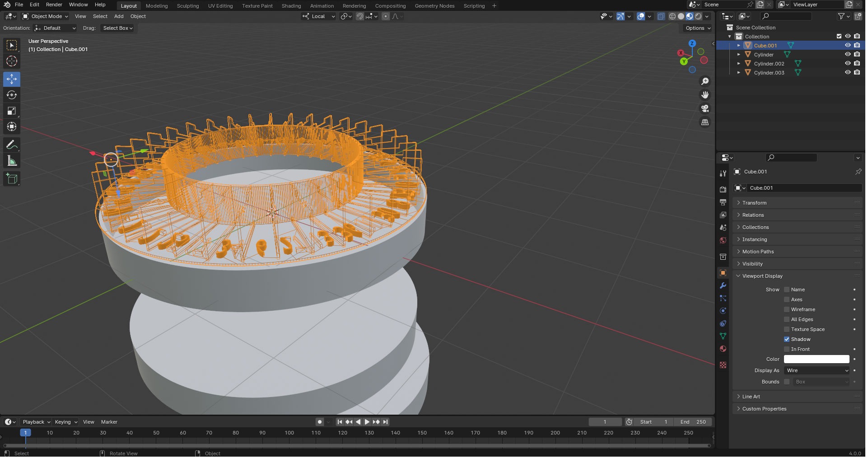
Task: Open the Add menu in viewport header
Action: (x=119, y=16)
